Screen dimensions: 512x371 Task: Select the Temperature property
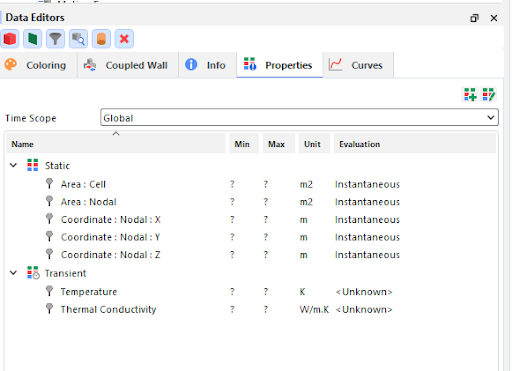[89, 292]
